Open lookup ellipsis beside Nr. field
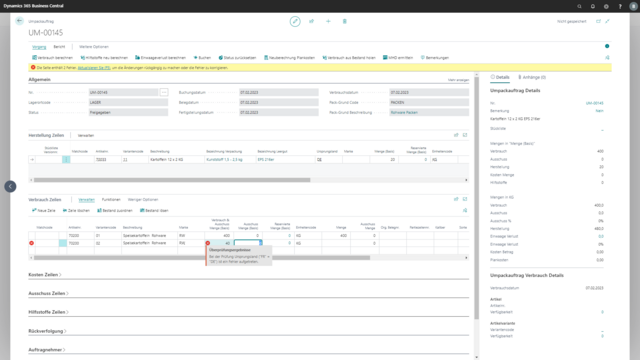Viewport: 640px width, 360px height. [x=164, y=92]
